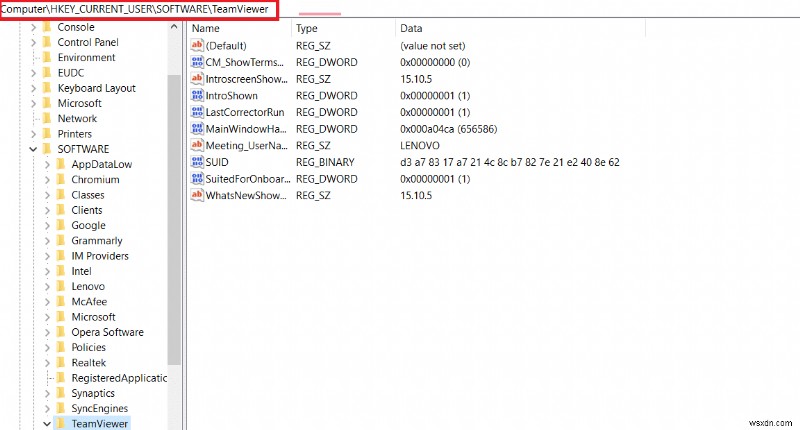800x430 pixels.
Task: Click the MainWindowHa DWORD icon
Action: pos(197,129)
